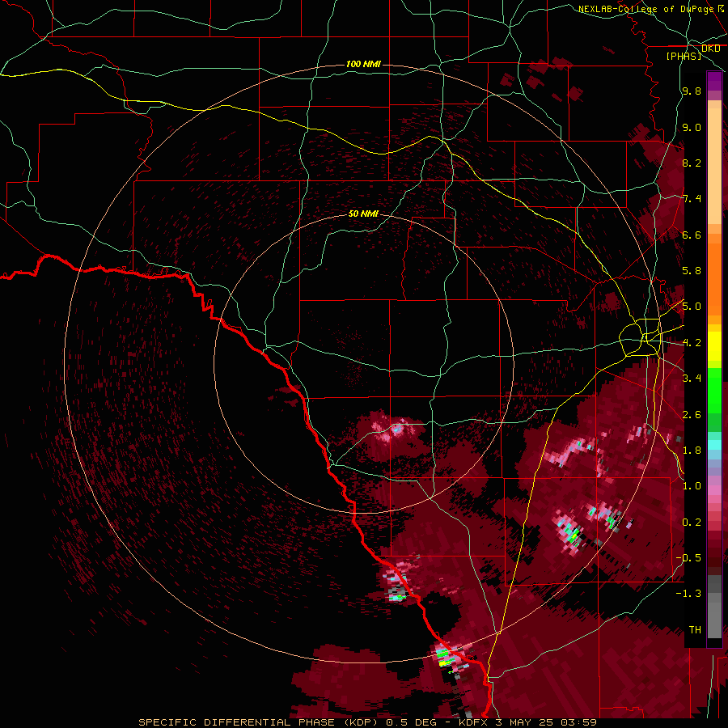The image size is (728, 728).
Task: Click the small NEXLAB logo icon after DuPage
Action: point(721,9)
